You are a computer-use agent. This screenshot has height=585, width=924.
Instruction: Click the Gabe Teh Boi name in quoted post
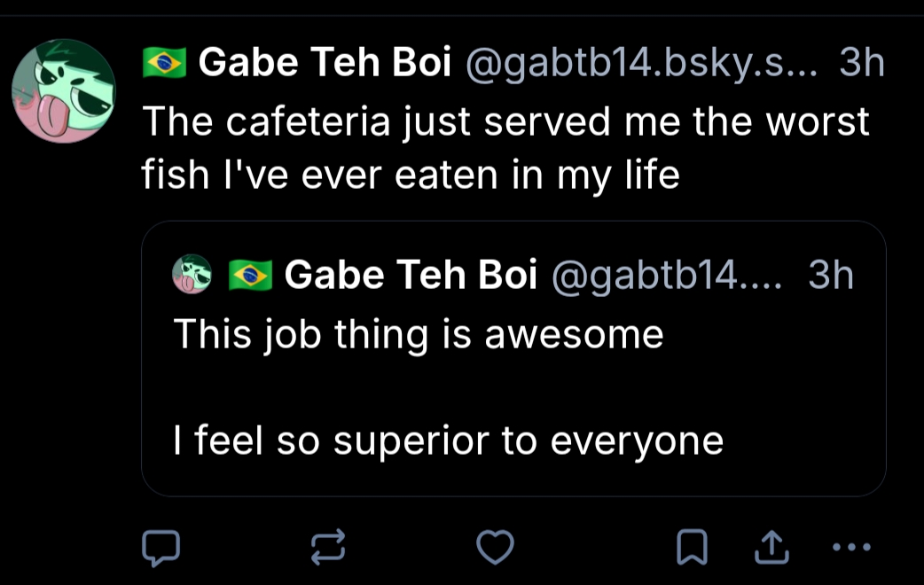[x=411, y=276]
